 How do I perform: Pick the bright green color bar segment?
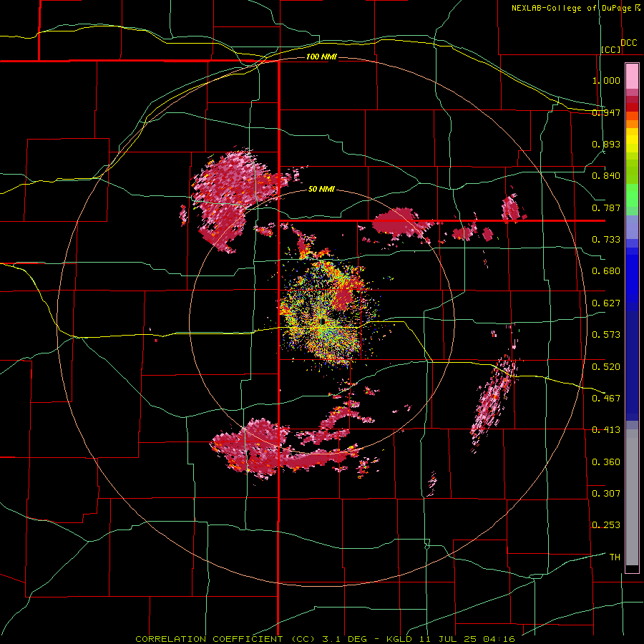tap(632, 195)
